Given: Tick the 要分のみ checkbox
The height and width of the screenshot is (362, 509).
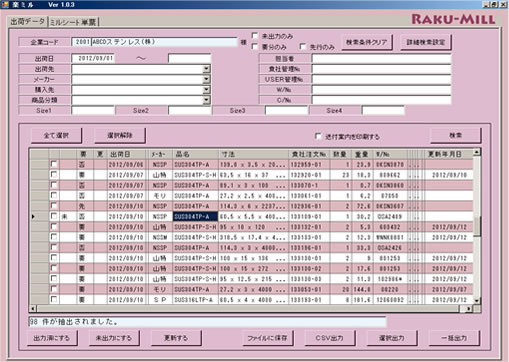Looking at the screenshot, I should click(x=255, y=47).
